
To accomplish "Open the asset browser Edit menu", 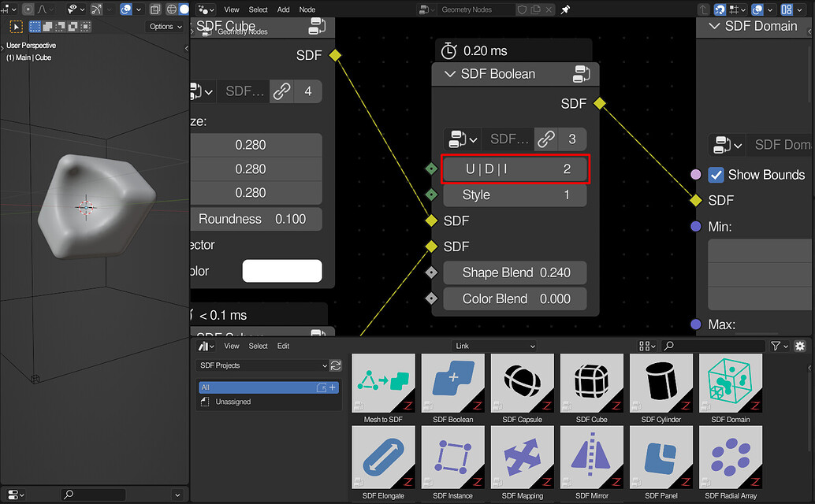I will click(x=283, y=346).
